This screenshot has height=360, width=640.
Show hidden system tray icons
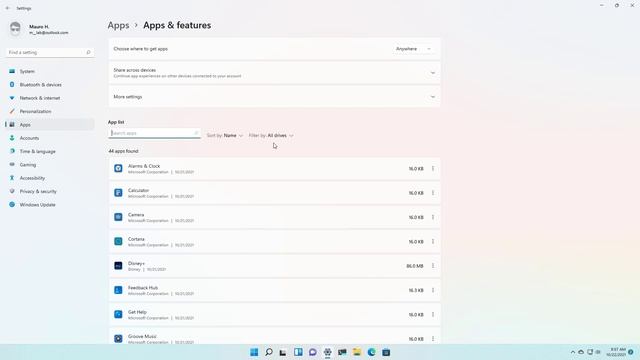point(573,352)
